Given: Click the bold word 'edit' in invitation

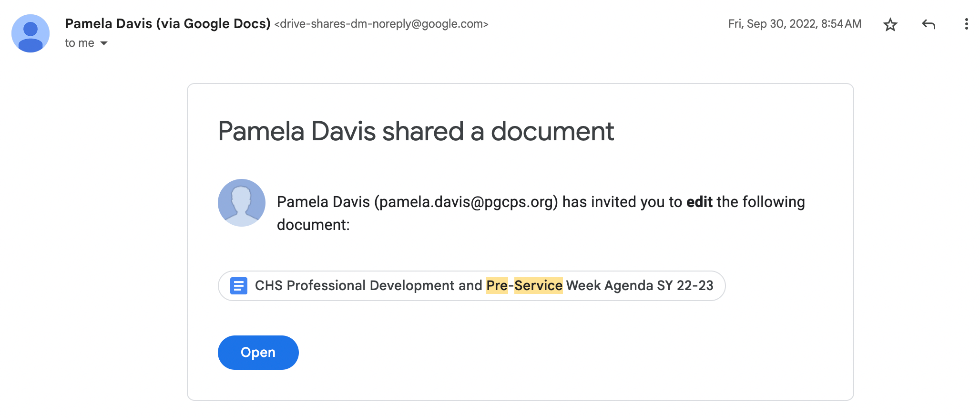Looking at the screenshot, I should [x=699, y=202].
